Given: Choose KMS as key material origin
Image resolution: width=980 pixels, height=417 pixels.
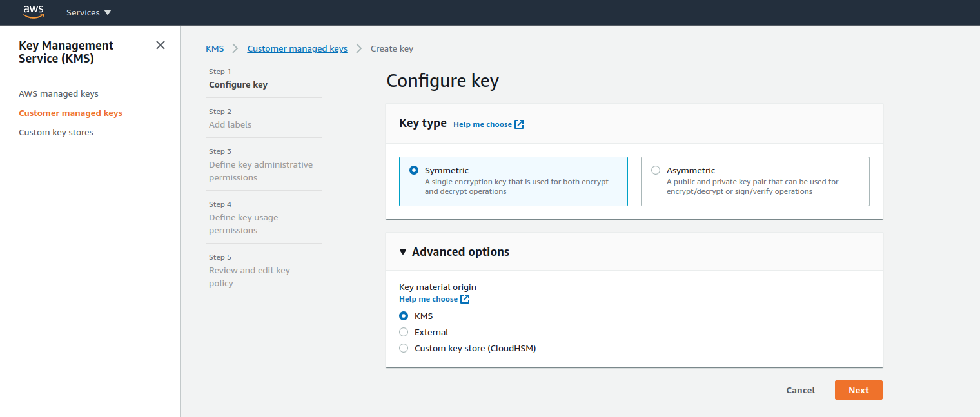Looking at the screenshot, I should (x=404, y=316).
